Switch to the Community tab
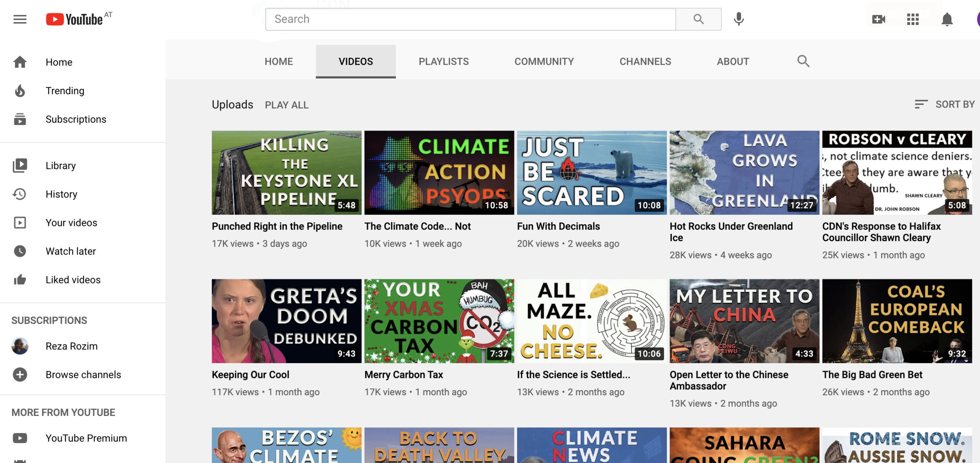 544,61
